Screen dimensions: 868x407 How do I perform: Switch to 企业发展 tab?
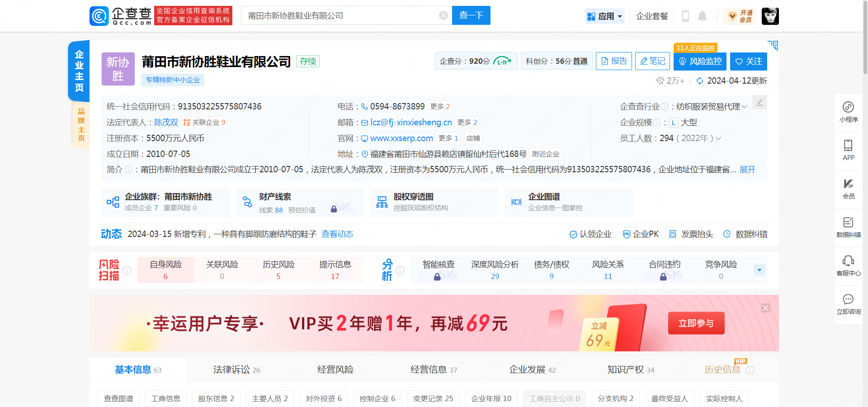click(532, 370)
